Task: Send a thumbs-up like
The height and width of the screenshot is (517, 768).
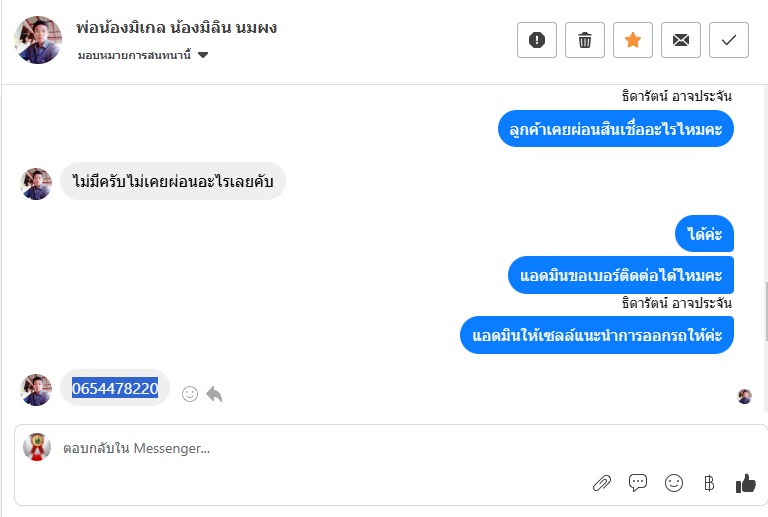Action: (x=746, y=483)
